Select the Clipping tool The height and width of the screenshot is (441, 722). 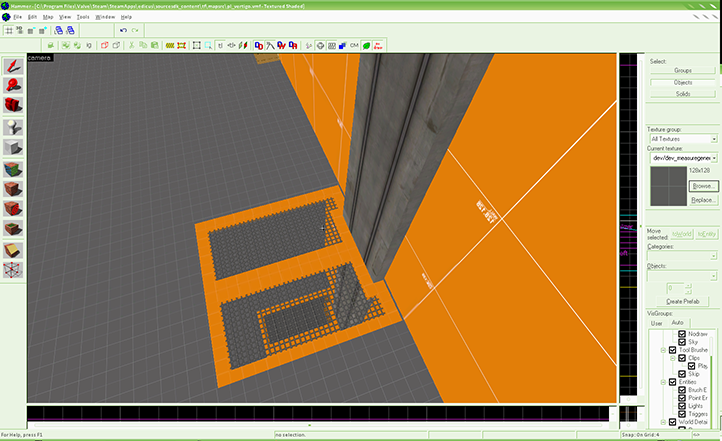(x=13, y=250)
